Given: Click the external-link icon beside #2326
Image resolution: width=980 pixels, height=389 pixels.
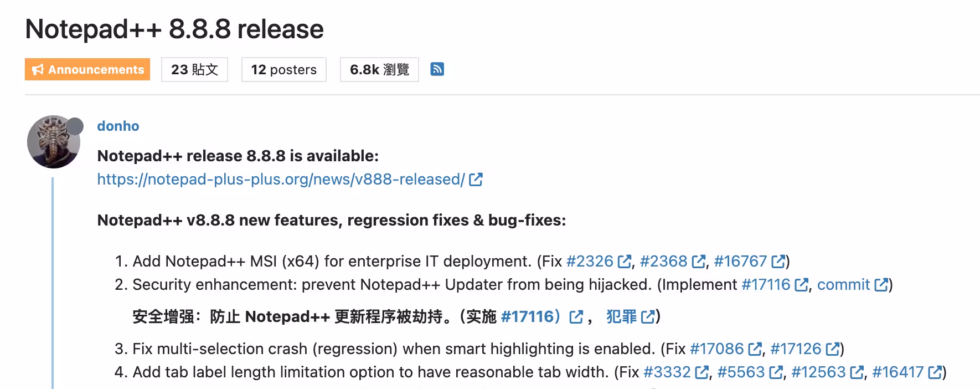Looking at the screenshot, I should 625,260.
